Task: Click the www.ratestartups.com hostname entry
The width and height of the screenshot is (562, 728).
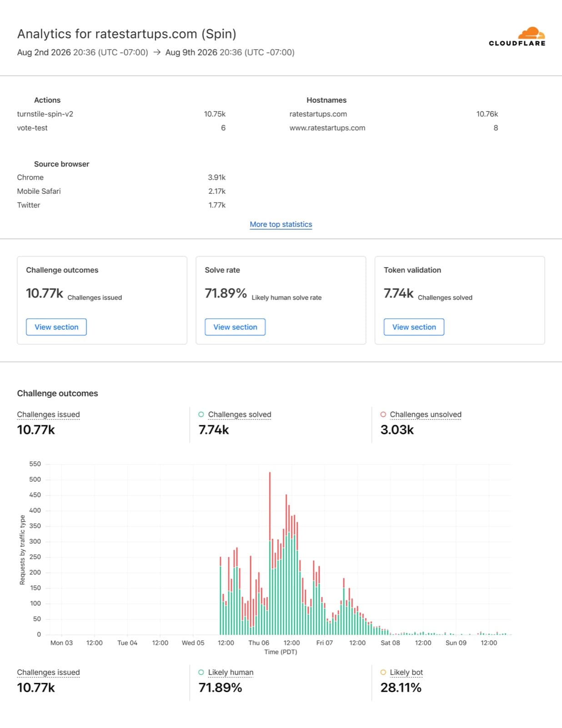Action: pyautogui.click(x=327, y=128)
